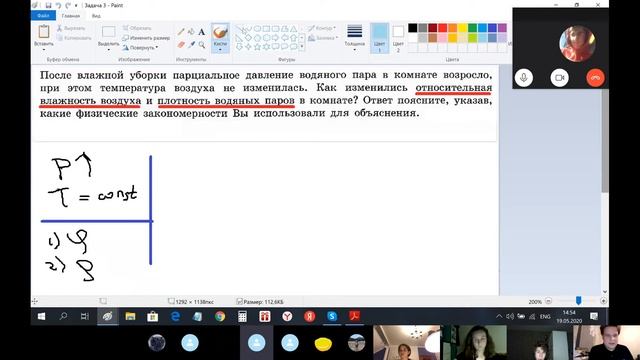Open the File (Файл) menu

pos(43,16)
